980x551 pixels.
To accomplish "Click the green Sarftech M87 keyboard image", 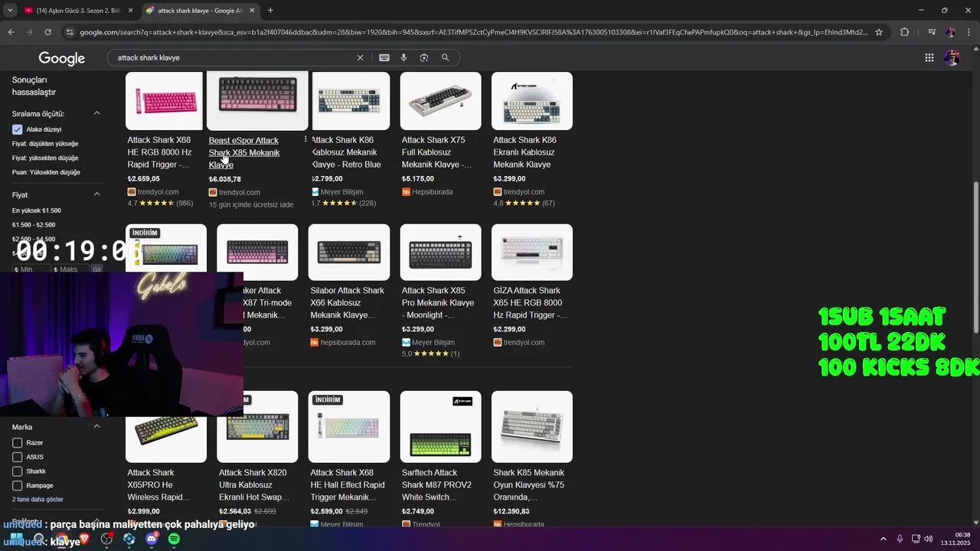I will tap(440, 426).
